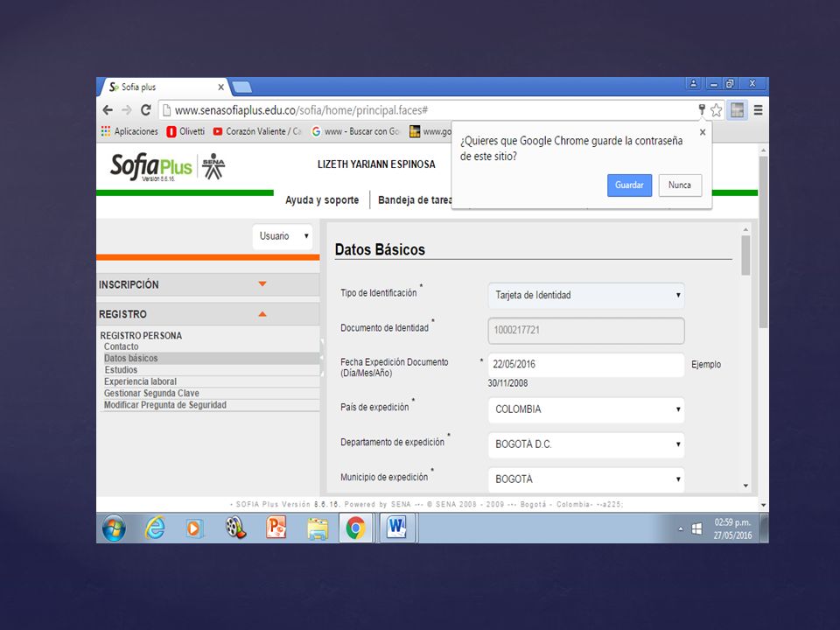Bookmark this page with the star icon
840x630 pixels.
(x=717, y=110)
